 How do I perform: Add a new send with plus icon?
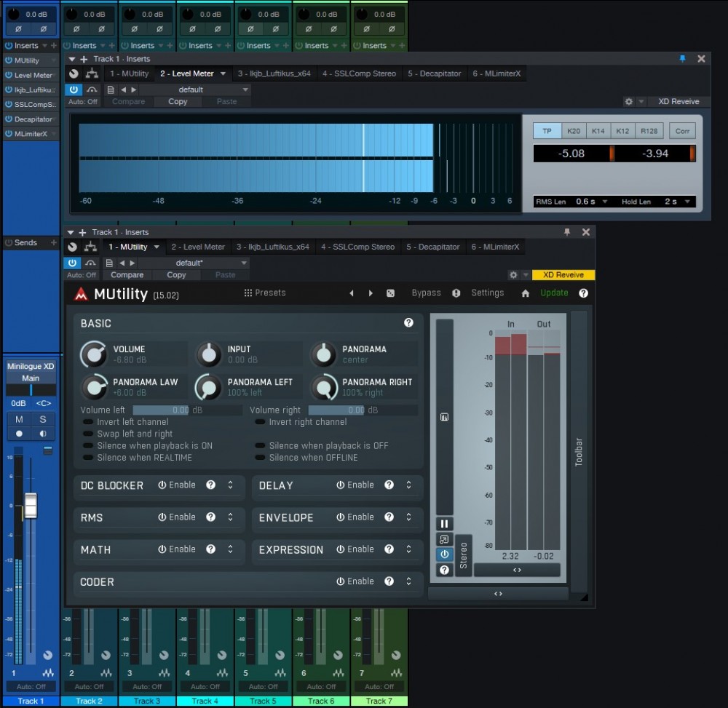tap(53, 242)
